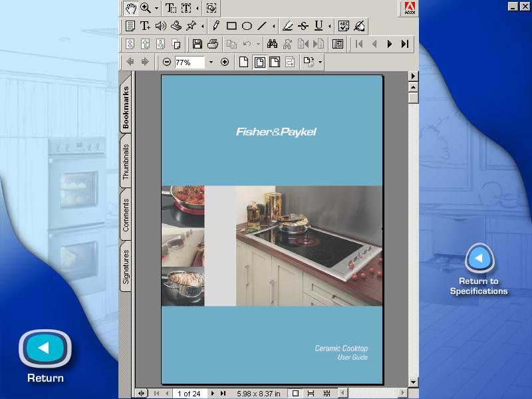Go to last page in status bar
The image size is (532, 399).
(223, 394)
